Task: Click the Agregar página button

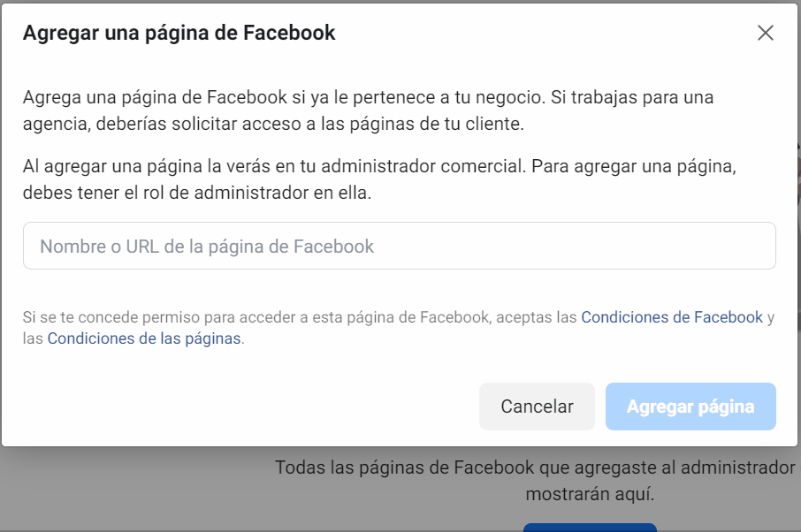Action: (690, 407)
